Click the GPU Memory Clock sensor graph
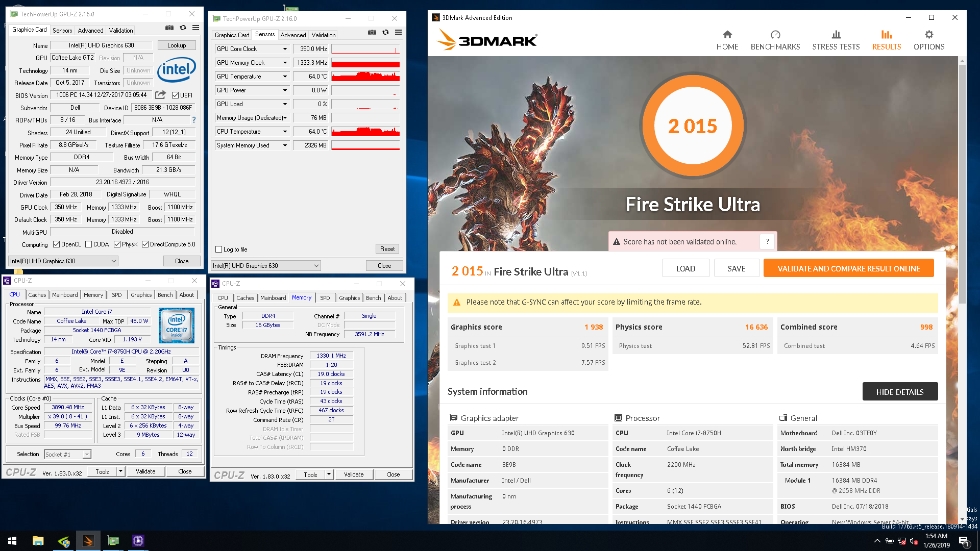Image resolution: width=980 pixels, height=551 pixels. point(365,63)
